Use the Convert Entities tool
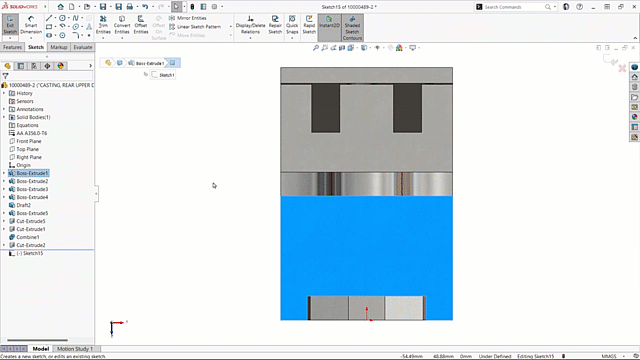Image resolution: width=640 pixels, height=360 pixels. tap(122, 25)
